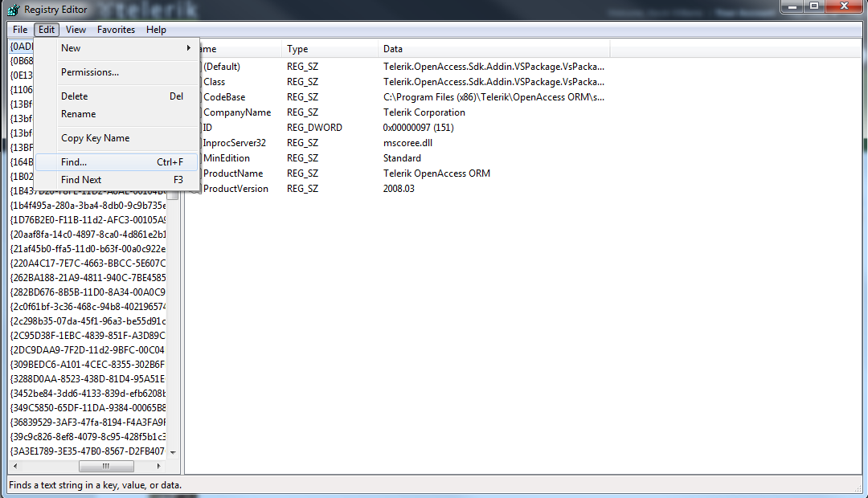Select the CodeBase value entry
Screen dimensions: 868x498
pos(224,97)
